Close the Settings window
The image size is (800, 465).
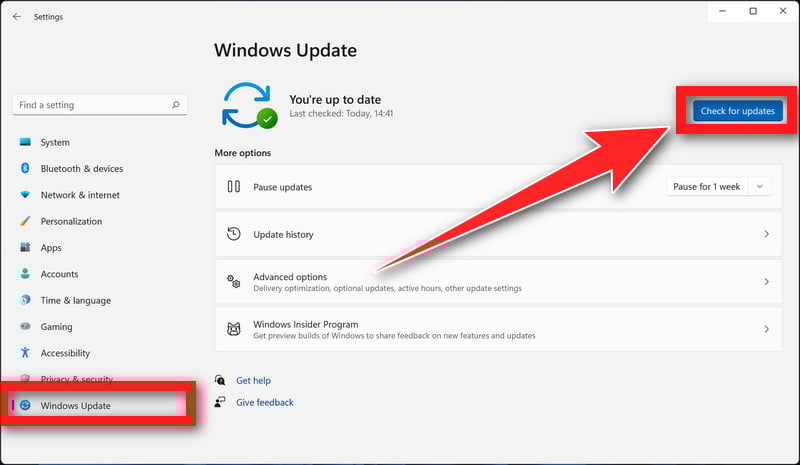click(783, 11)
